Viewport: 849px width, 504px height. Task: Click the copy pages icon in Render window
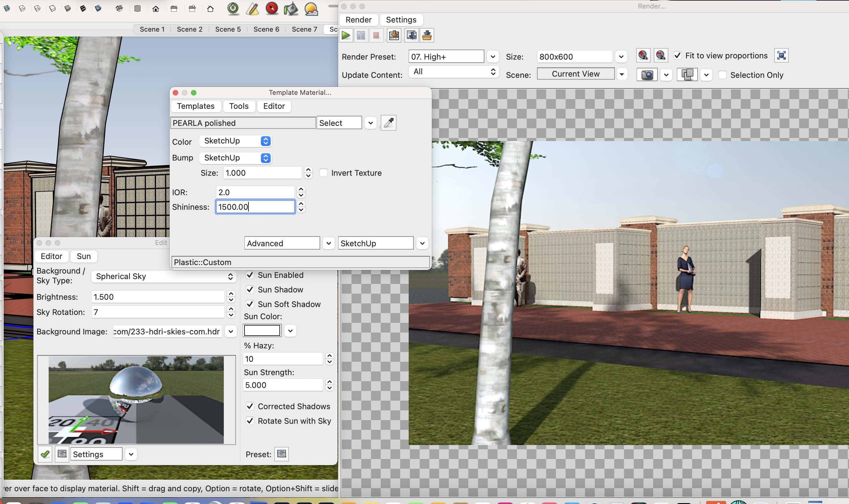coord(687,75)
